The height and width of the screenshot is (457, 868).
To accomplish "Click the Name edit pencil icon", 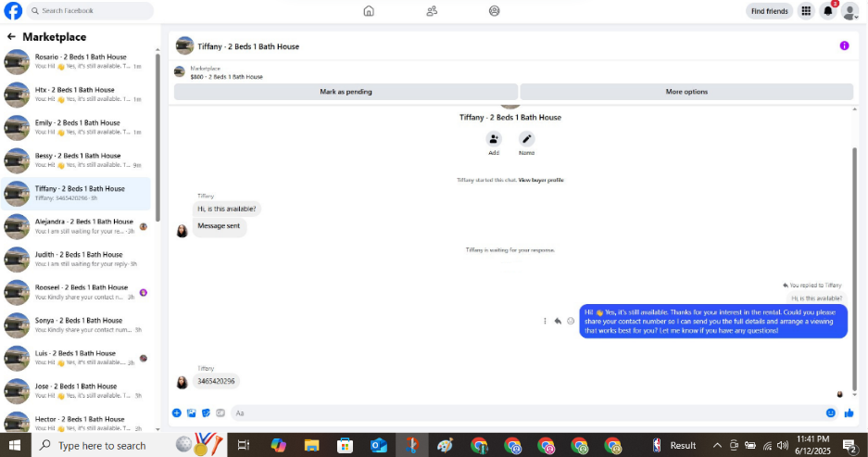I will tap(526, 139).
